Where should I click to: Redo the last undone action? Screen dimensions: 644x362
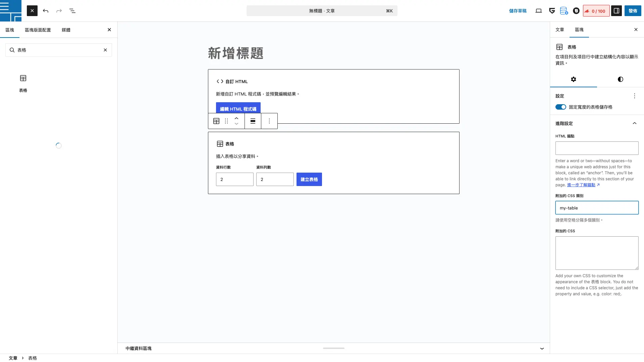pyautogui.click(x=59, y=11)
